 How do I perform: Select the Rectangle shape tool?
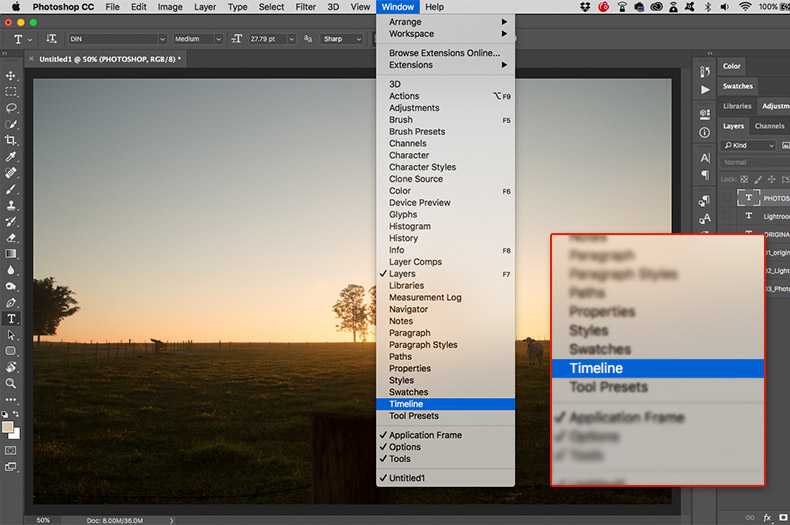pos(11,351)
